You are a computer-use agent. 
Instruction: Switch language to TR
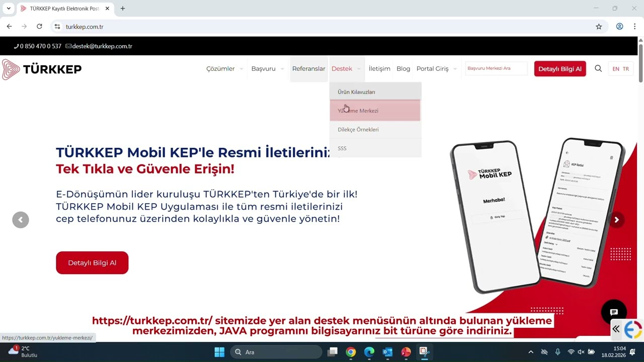point(626,69)
